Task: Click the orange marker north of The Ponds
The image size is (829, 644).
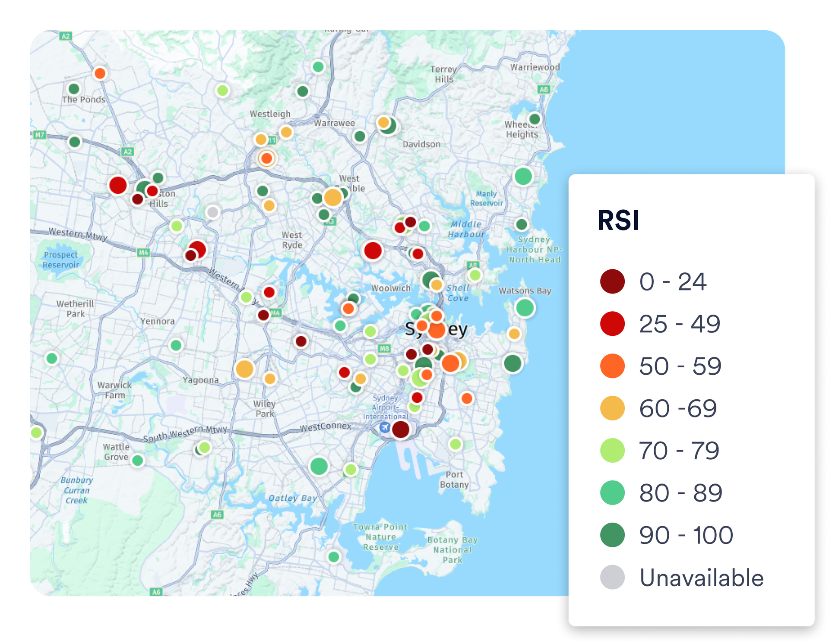Action: pos(100,73)
